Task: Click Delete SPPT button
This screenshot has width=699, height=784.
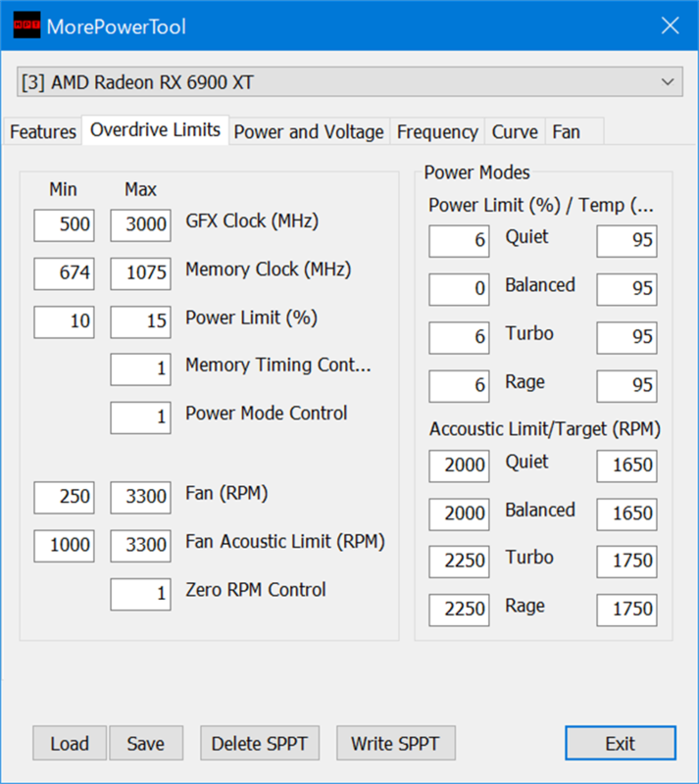Action: pos(260,744)
